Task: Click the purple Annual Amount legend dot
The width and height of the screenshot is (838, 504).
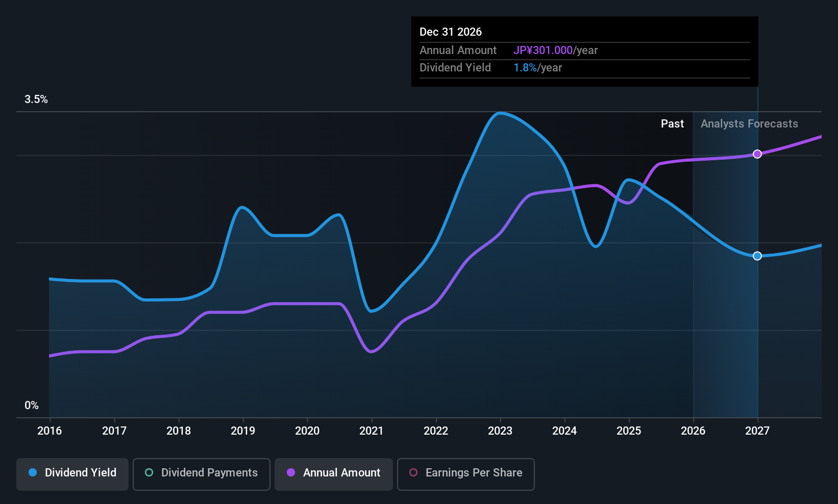Action: point(291,473)
